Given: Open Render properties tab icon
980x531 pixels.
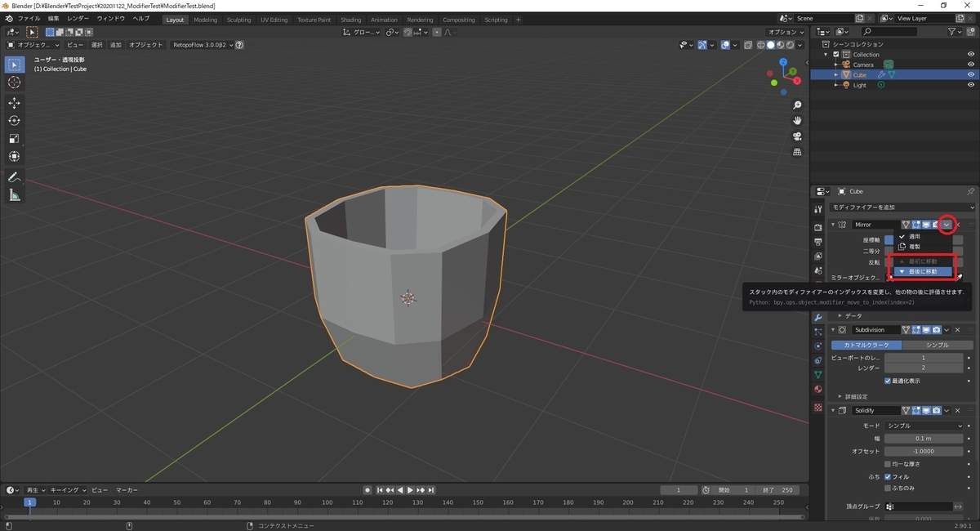Looking at the screenshot, I should [x=818, y=227].
